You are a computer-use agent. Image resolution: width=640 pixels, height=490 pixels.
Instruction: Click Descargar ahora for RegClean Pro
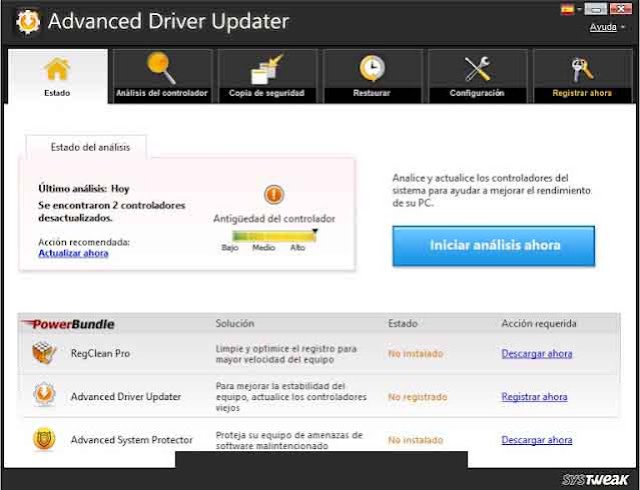537,354
